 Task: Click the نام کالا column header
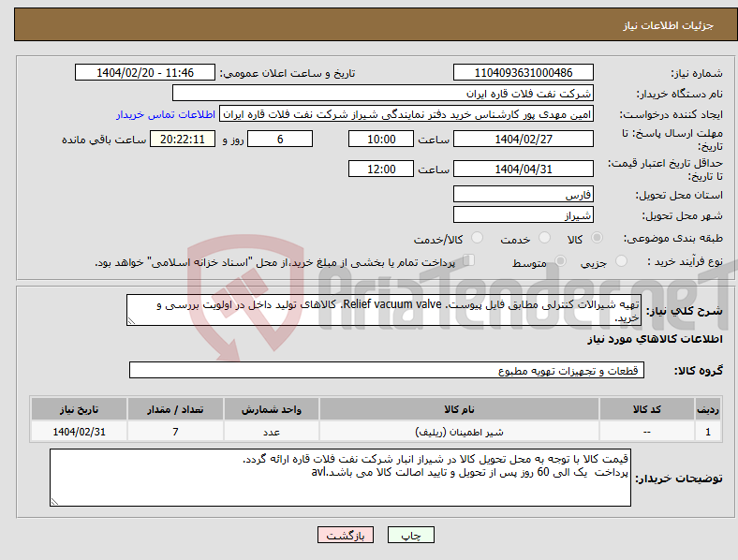459,409
